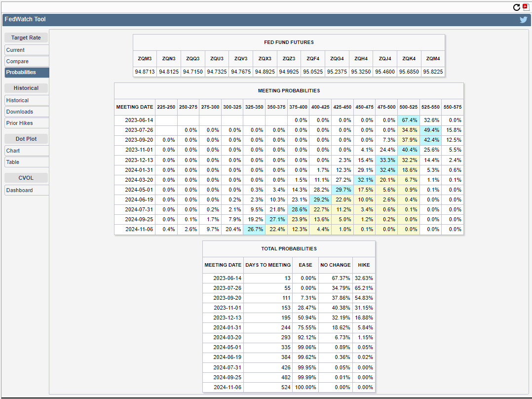Click the 65.21% hike value
Viewport: 532px width, 399px height.
364,288
